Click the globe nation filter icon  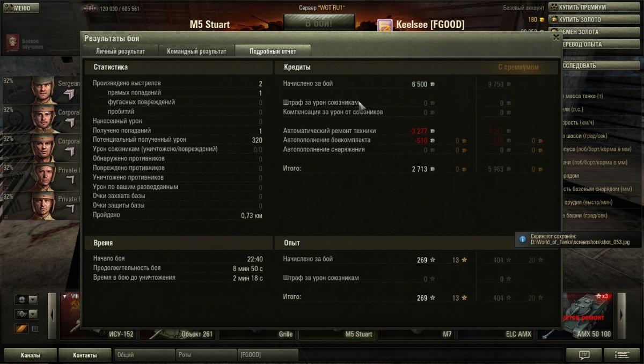tap(21, 300)
